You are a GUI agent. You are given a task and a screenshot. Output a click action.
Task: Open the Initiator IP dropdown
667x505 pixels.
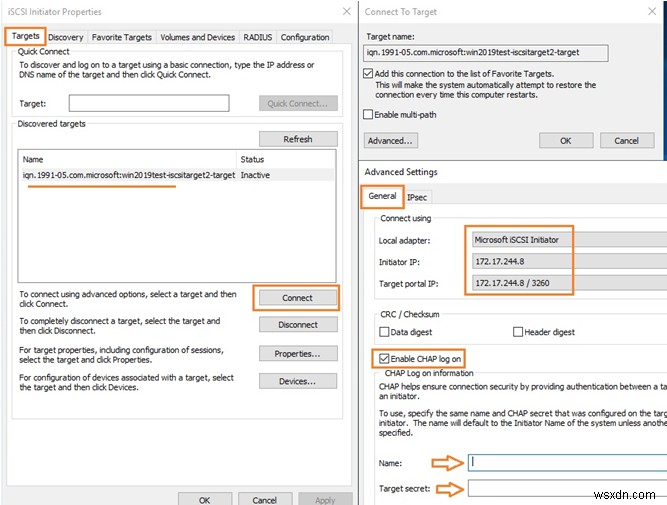[569, 261]
